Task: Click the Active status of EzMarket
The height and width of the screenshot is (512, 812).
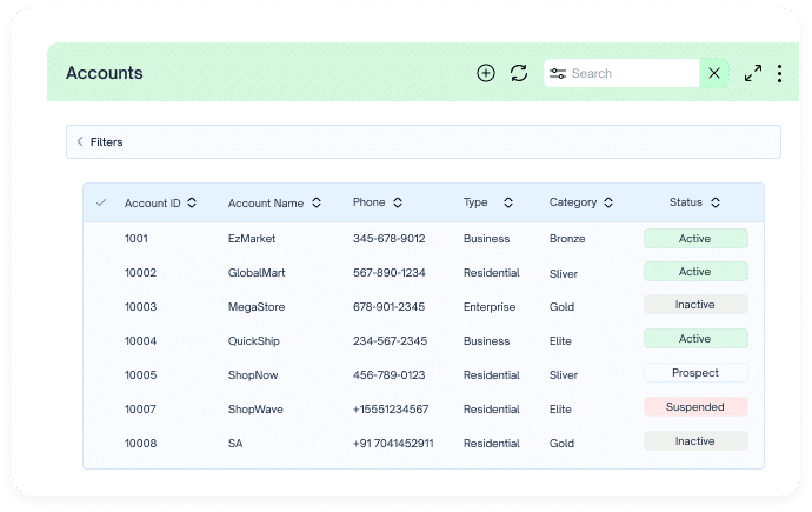Action: click(x=695, y=238)
